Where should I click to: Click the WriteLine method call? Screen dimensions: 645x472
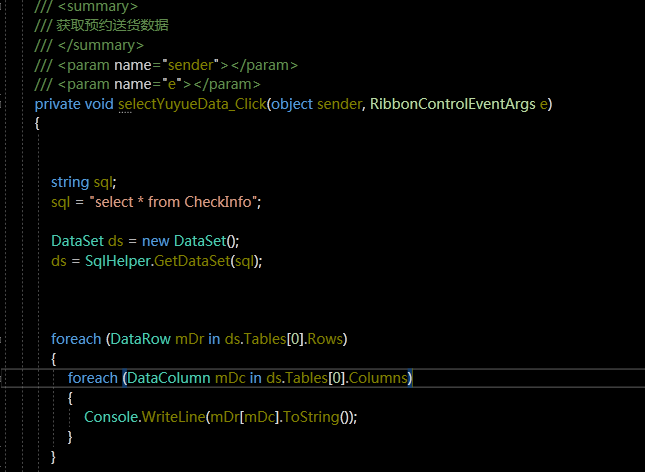click(174, 417)
